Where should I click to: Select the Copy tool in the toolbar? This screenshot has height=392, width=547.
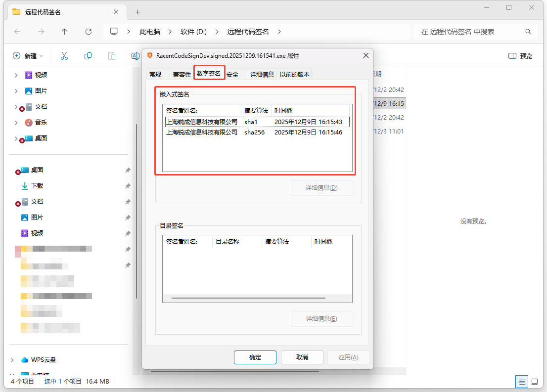88,55
